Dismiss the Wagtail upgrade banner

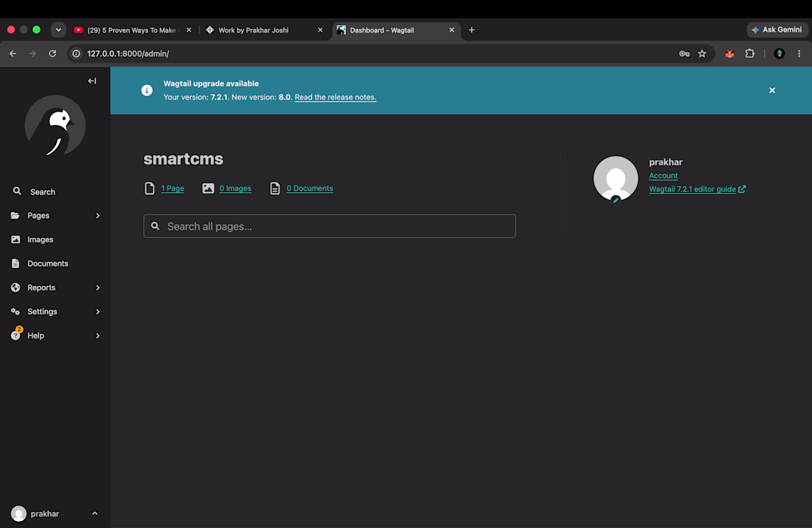pyautogui.click(x=772, y=90)
